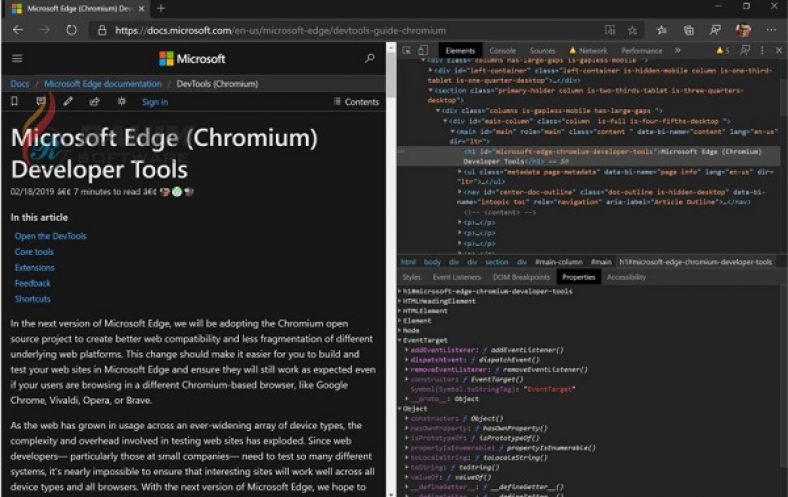This screenshot has width=788, height=497.
Task: Open a new browser tab with plus
Action: tap(161, 8)
